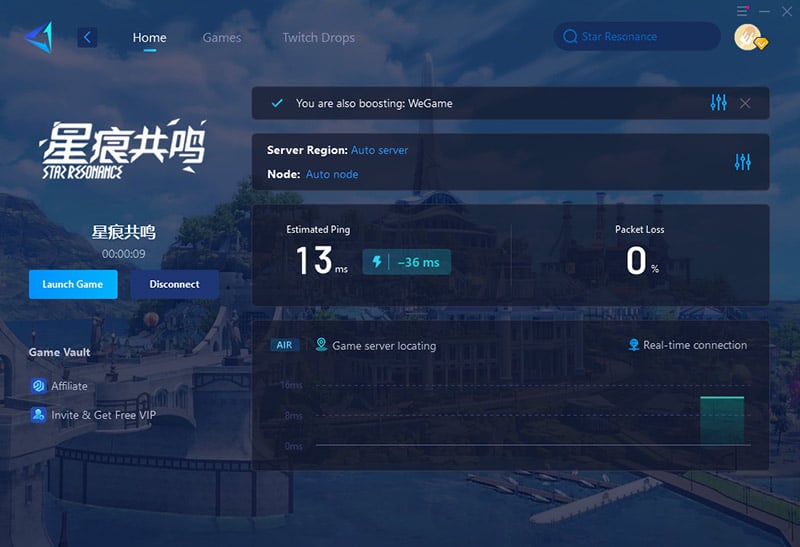Open the Games tab
The width and height of the screenshot is (800, 547).
coord(222,38)
